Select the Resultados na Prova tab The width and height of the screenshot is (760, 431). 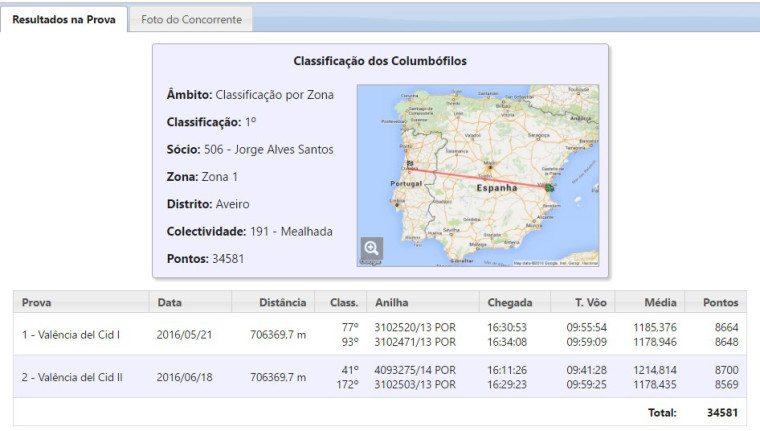point(64,19)
